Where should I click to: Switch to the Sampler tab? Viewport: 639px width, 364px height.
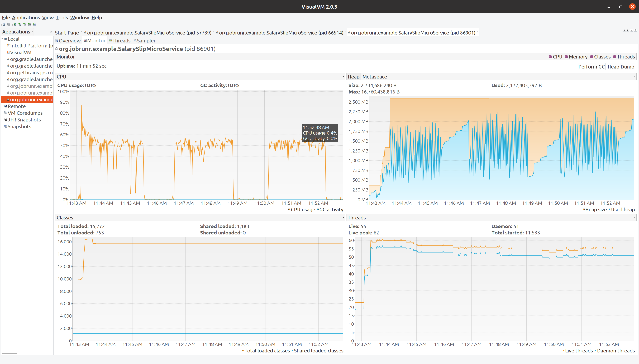[144, 41]
